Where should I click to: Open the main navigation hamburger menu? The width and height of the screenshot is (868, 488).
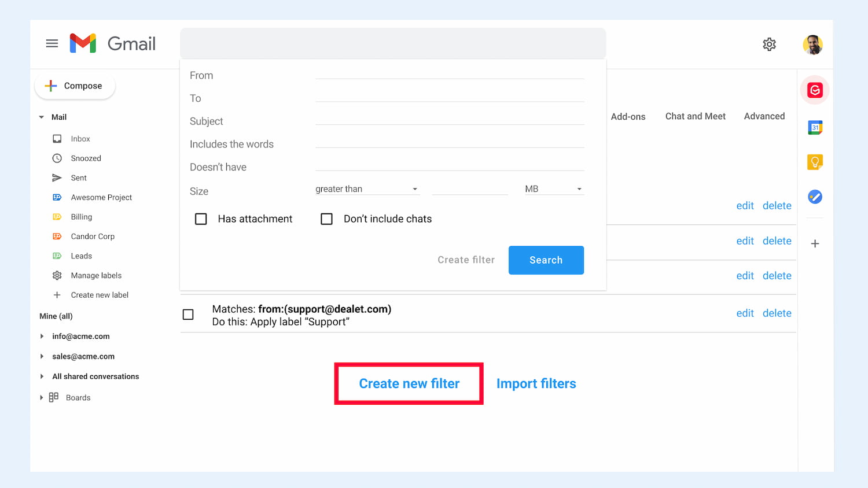tap(52, 43)
